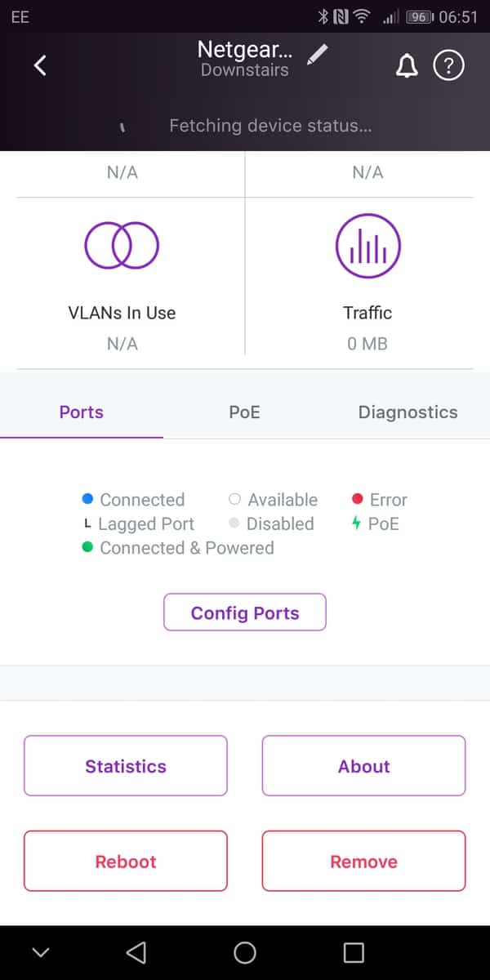Switch to the PoE tab

[244, 412]
